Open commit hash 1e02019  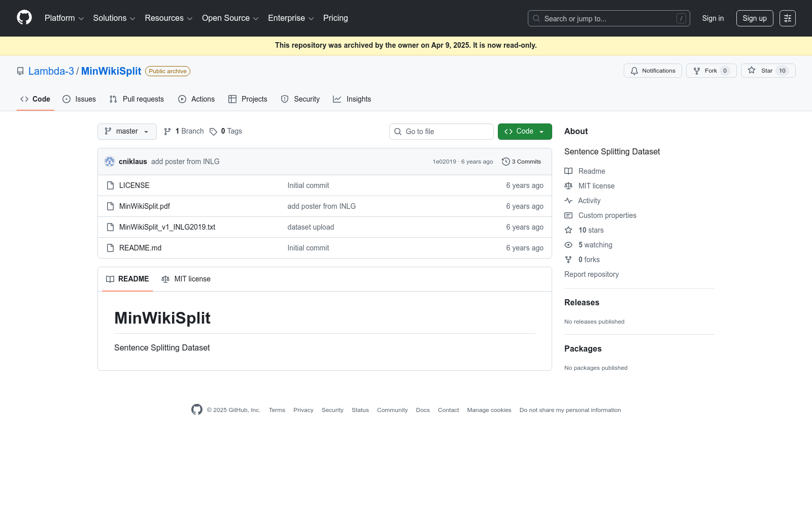tap(444, 162)
